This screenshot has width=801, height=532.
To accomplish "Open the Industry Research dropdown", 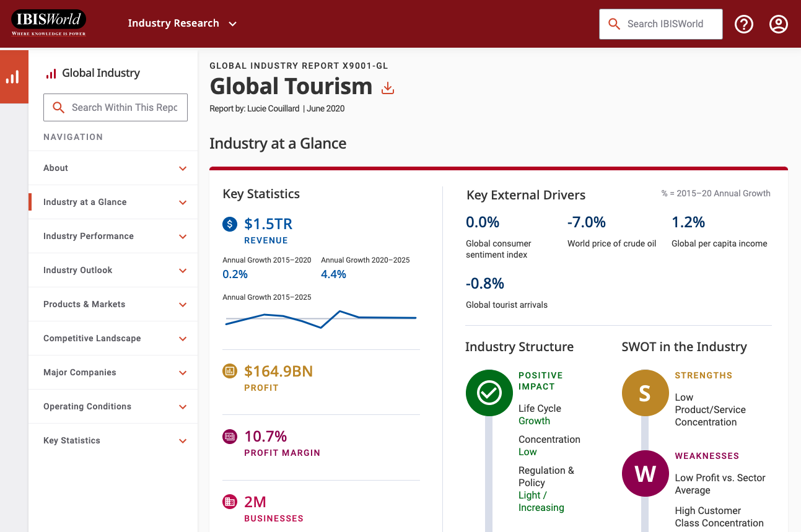I will [182, 24].
